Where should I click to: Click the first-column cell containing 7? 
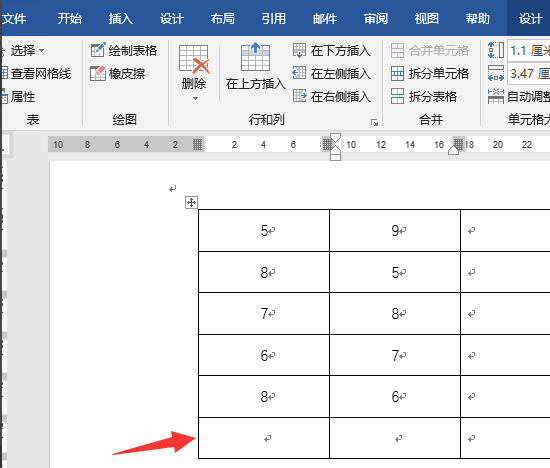(x=264, y=313)
